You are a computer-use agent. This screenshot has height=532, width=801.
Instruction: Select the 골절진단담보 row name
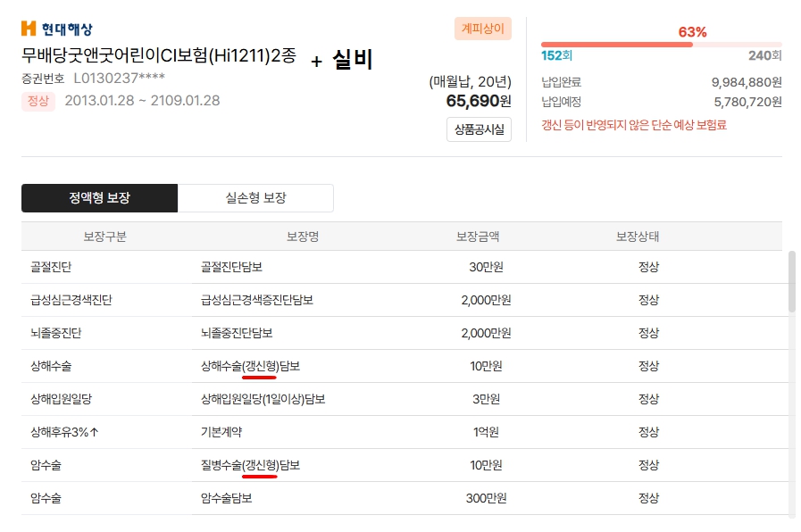[x=231, y=267]
